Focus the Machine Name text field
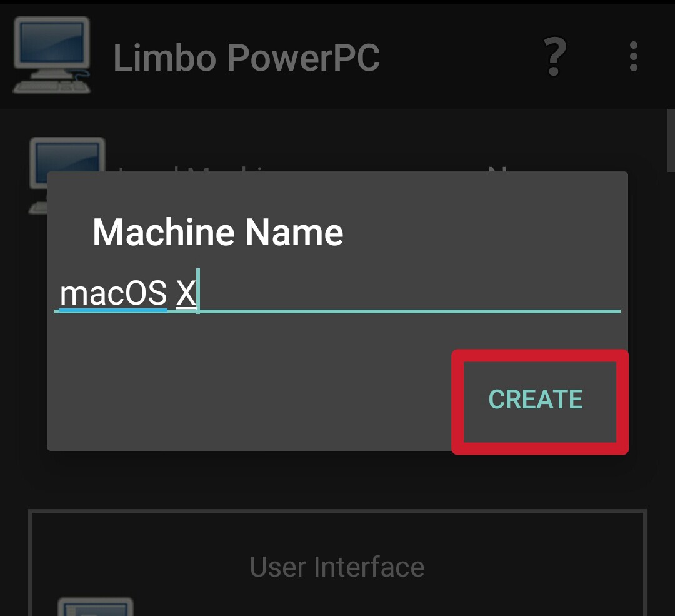This screenshot has width=675, height=616. click(x=337, y=291)
